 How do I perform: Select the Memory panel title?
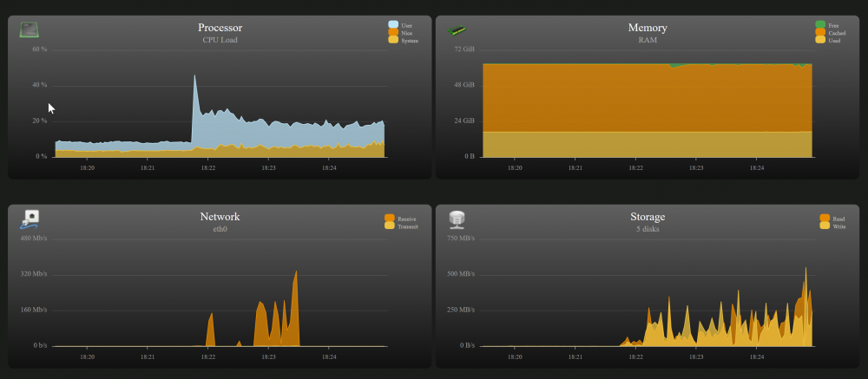[648, 28]
